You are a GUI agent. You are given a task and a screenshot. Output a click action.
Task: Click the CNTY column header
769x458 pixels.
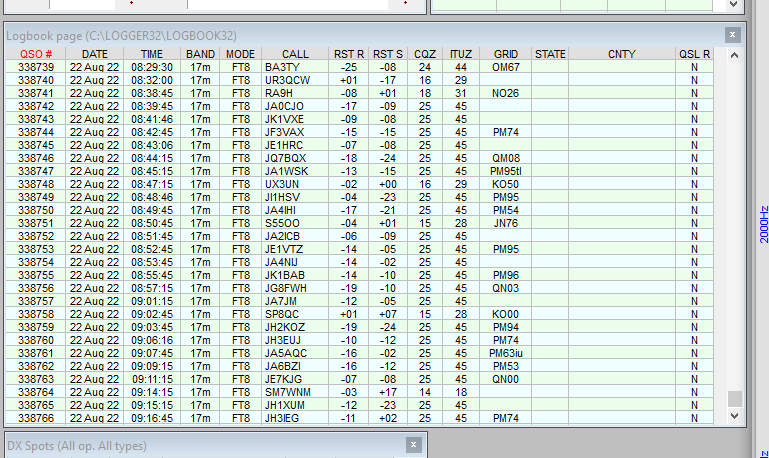[621, 54]
